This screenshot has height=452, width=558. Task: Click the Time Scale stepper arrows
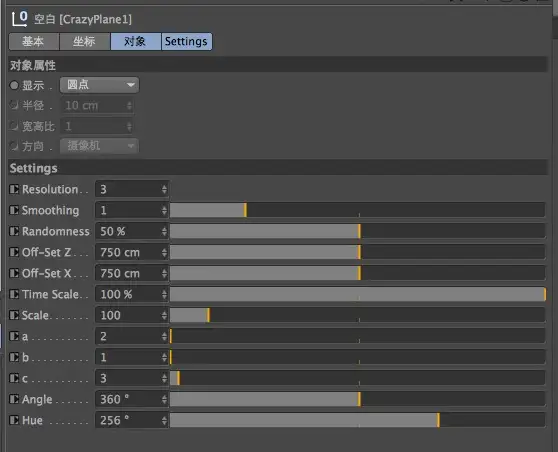[164, 294]
